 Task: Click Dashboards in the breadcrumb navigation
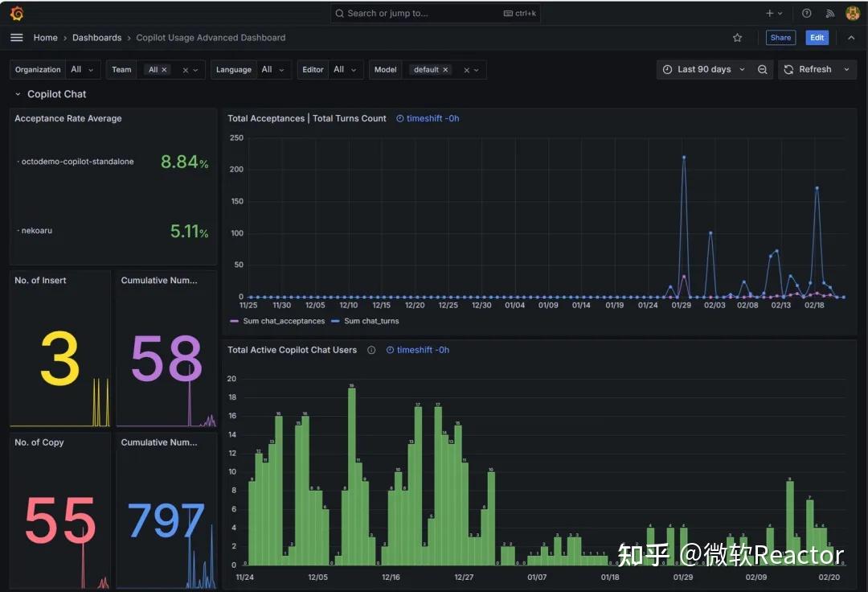click(x=96, y=37)
